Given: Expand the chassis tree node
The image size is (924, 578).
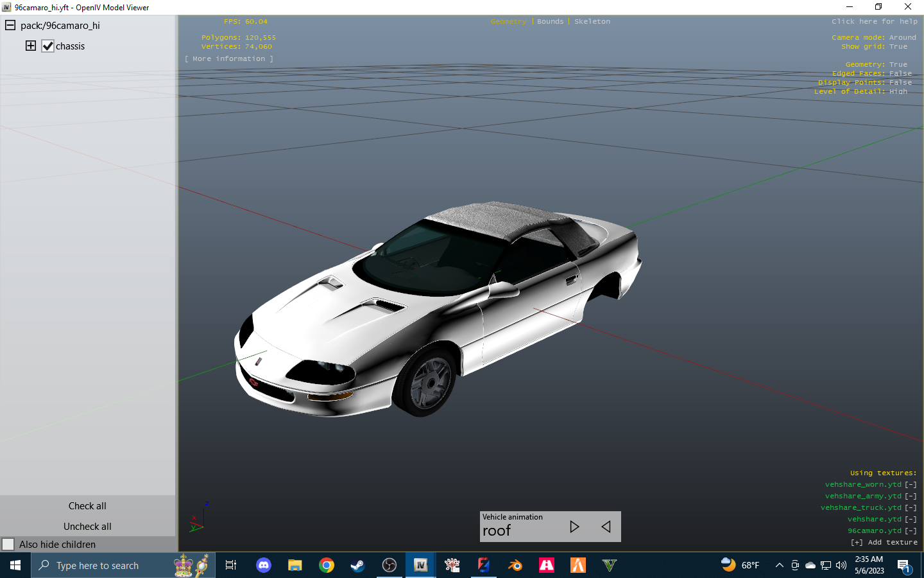Looking at the screenshot, I should click(x=31, y=46).
